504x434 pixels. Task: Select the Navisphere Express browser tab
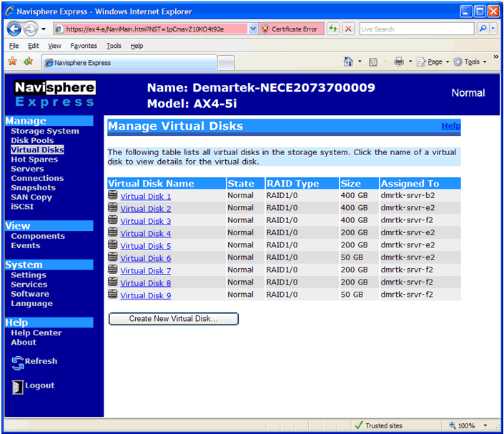(129, 63)
